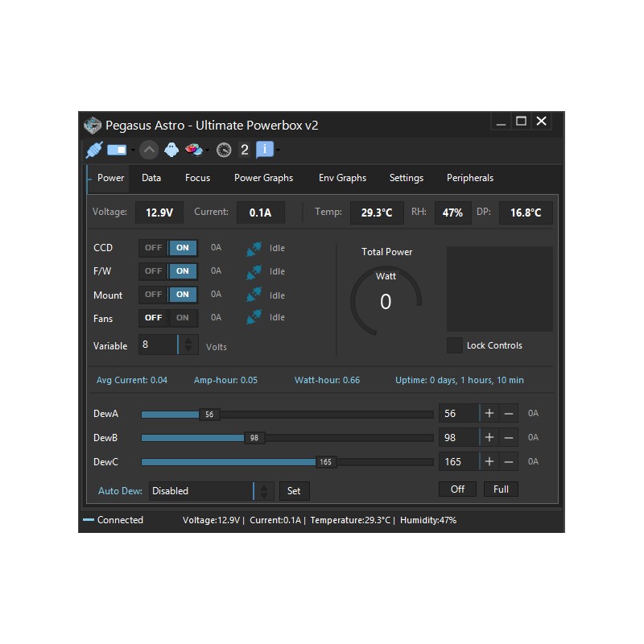644x644 pixels.
Task: Decrease DewC with minus button
Action: (x=509, y=461)
